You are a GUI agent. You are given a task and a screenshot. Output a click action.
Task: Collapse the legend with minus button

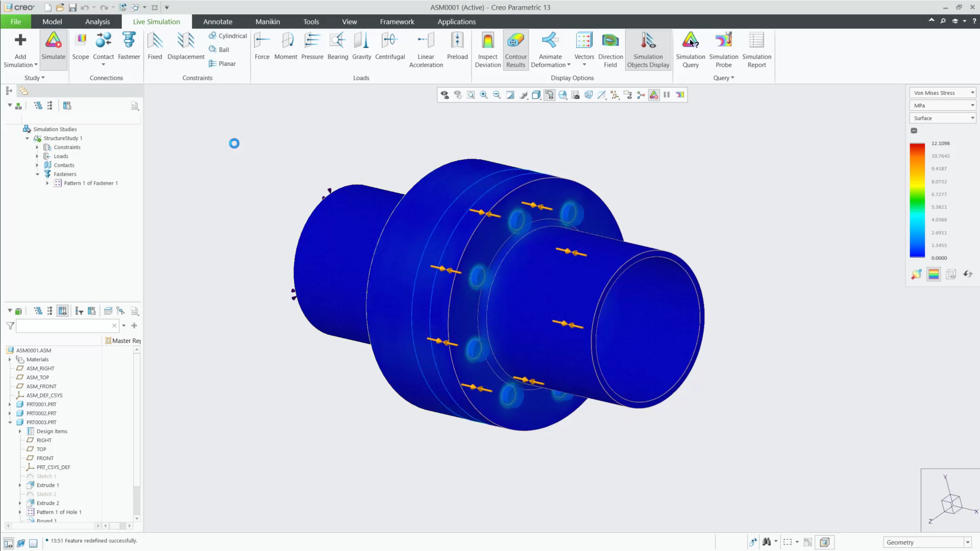tap(914, 131)
